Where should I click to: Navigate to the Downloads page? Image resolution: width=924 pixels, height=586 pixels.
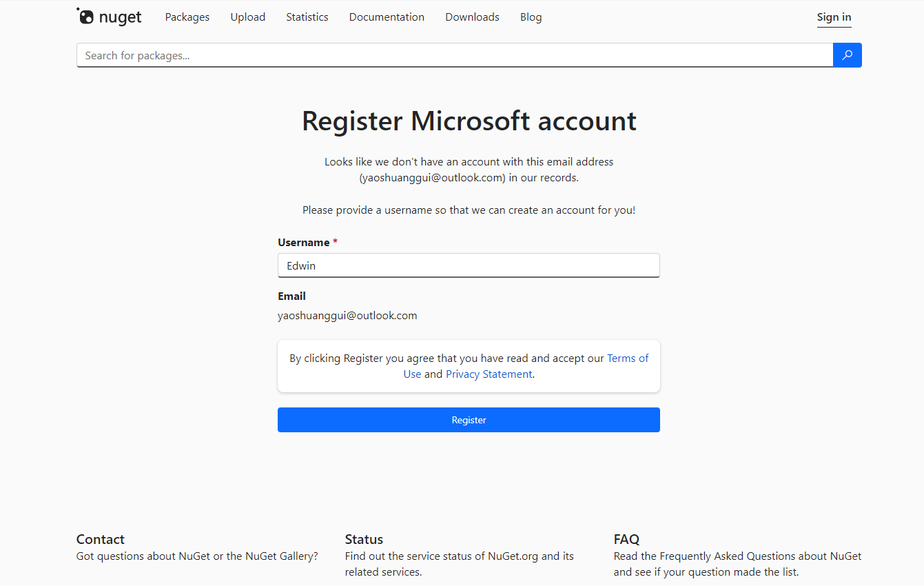click(472, 17)
